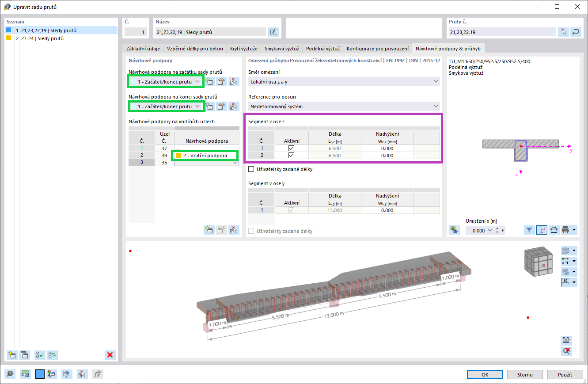Edit the design support at set end
Screen dimensions: 588x384
pos(221,106)
